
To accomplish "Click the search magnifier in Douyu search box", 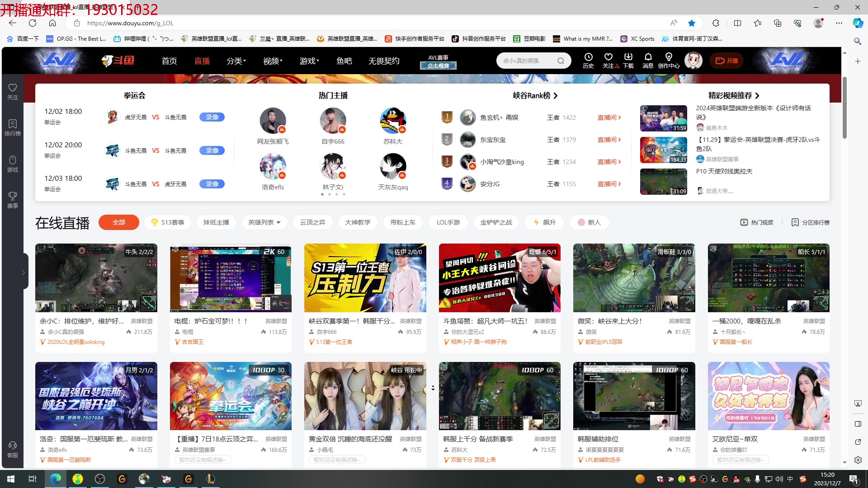I will point(561,61).
